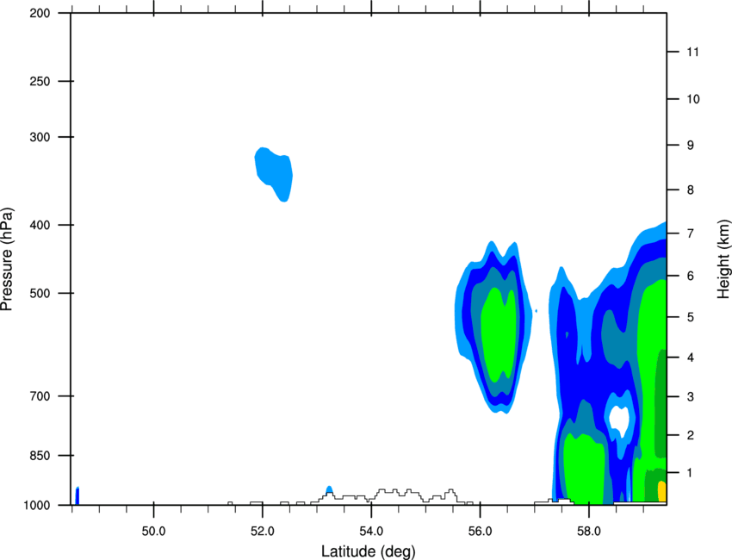
Task: Select the 1000 pressure tick label
Action: coord(36,506)
